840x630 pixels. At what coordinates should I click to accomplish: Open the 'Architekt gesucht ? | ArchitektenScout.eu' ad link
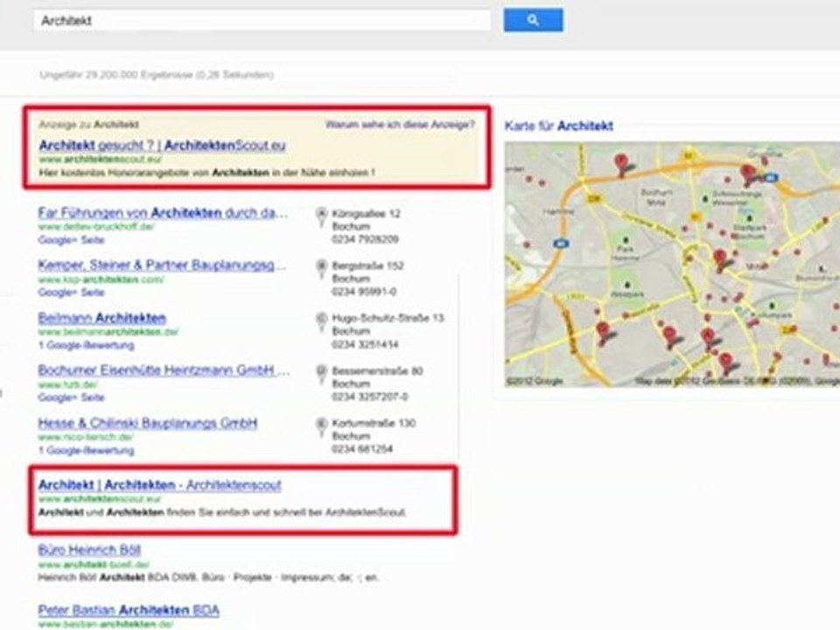click(x=163, y=145)
